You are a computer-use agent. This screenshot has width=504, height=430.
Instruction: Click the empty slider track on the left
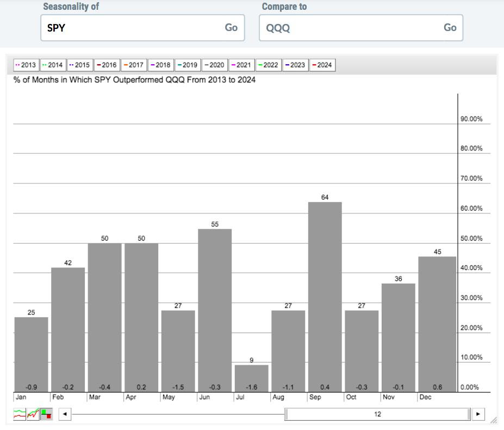178,414
